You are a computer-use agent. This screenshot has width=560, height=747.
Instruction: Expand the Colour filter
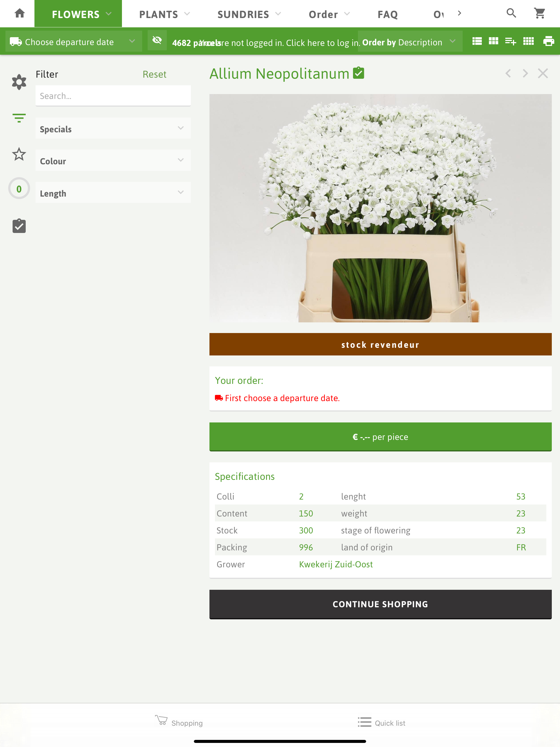point(113,161)
